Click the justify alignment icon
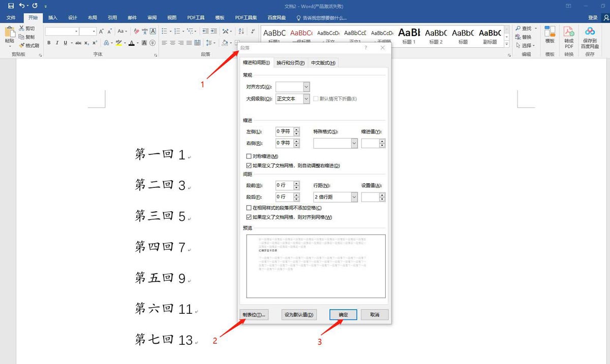The width and height of the screenshot is (610, 364). coord(189,43)
